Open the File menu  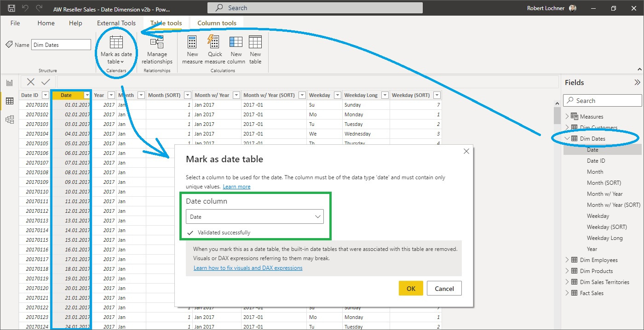pos(15,23)
